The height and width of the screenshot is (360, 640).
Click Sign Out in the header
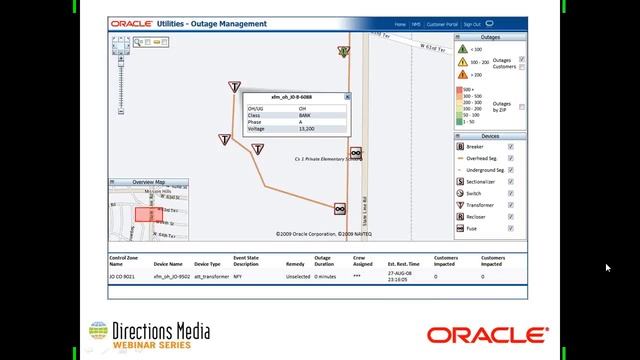click(x=472, y=24)
